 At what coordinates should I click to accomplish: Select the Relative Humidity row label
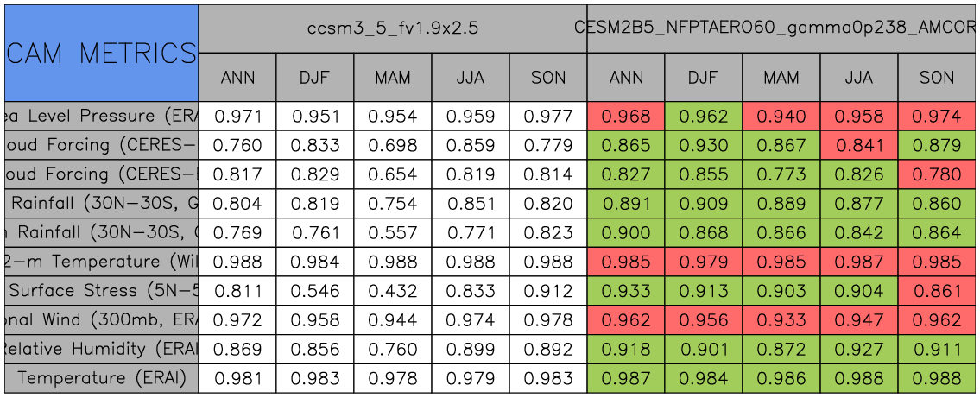click(101, 350)
